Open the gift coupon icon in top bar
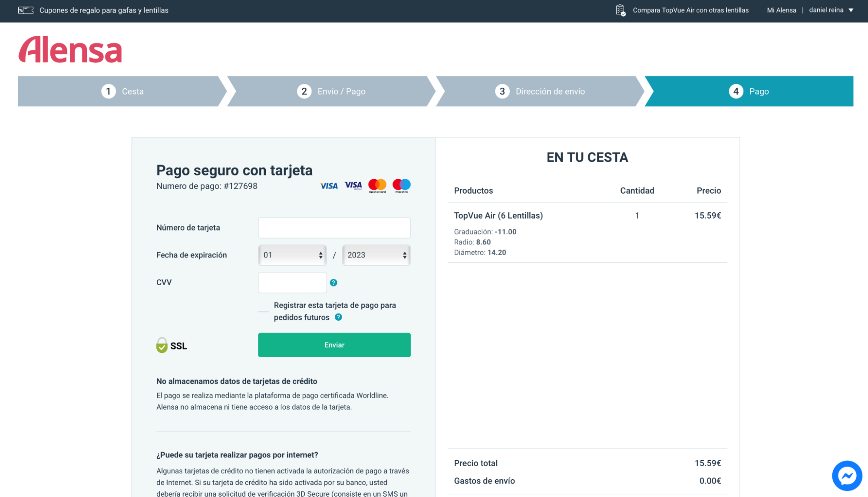 26,10
